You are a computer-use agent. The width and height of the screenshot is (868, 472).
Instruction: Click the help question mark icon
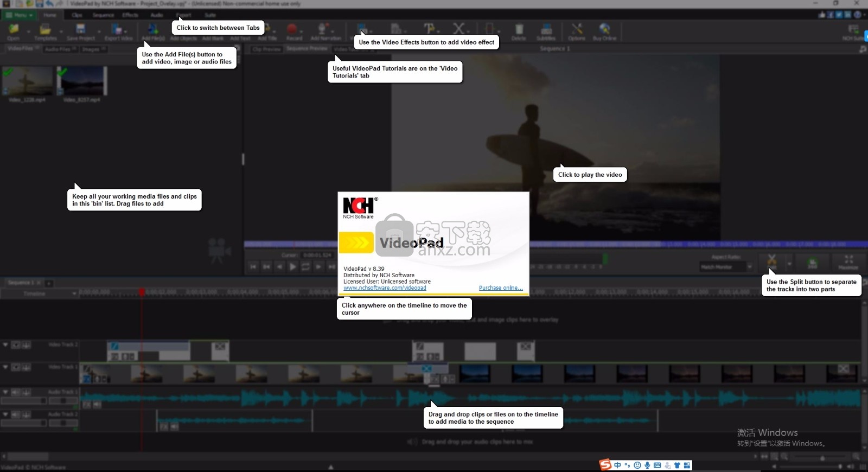coord(858,15)
